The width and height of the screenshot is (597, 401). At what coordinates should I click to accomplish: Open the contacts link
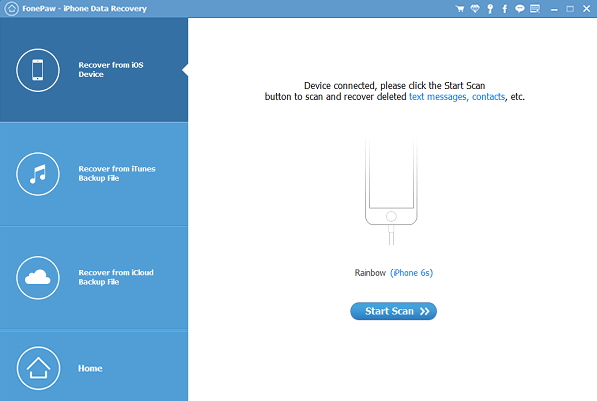(x=488, y=97)
